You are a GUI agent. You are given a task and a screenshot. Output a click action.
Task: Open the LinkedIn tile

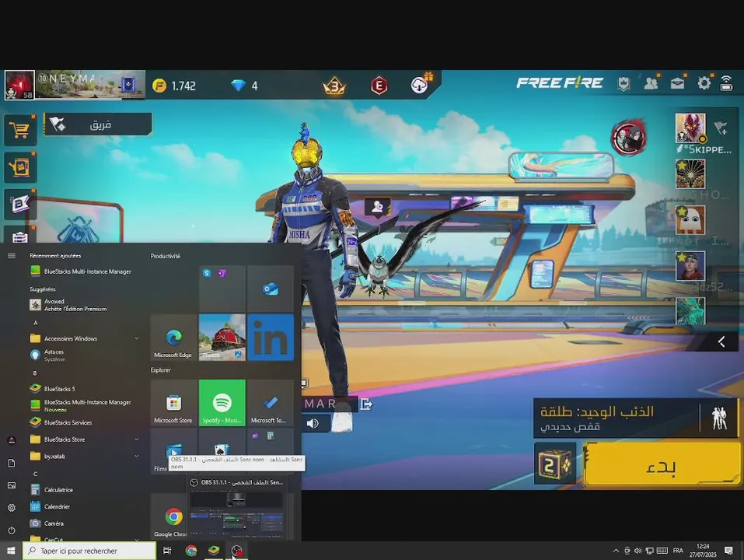click(x=271, y=337)
